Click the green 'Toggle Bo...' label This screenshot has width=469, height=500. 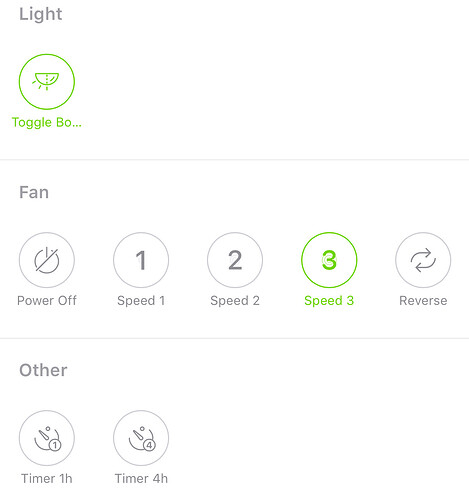[x=47, y=123]
